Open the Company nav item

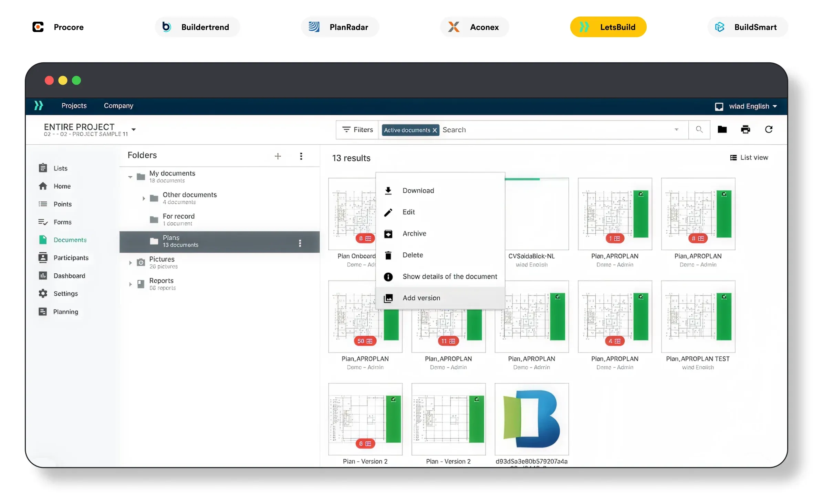pyautogui.click(x=118, y=106)
